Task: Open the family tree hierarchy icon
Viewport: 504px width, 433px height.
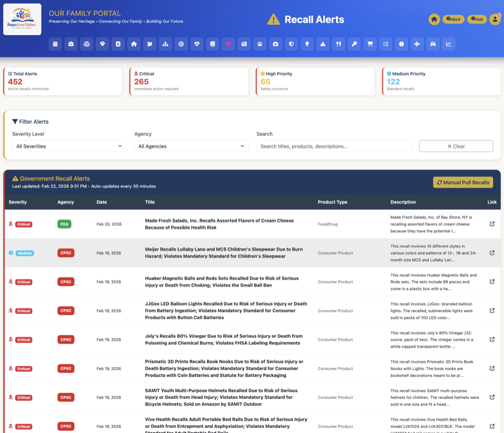Action: [166, 44]
